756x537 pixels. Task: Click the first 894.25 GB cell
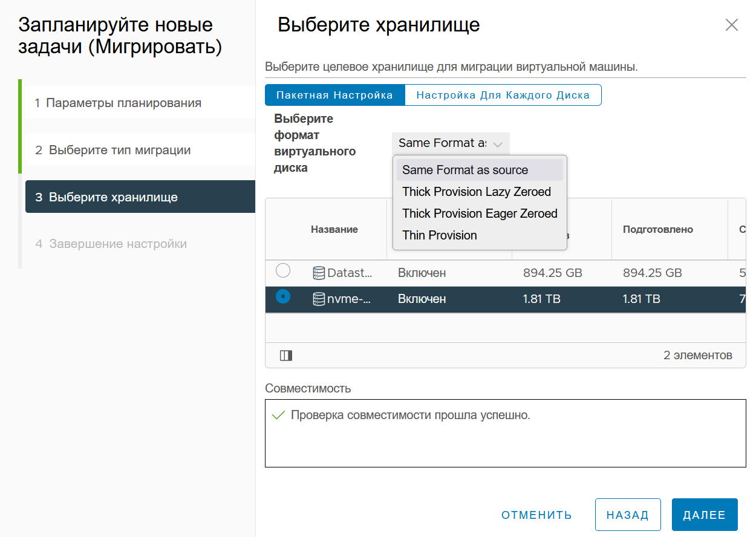[553, 273]
